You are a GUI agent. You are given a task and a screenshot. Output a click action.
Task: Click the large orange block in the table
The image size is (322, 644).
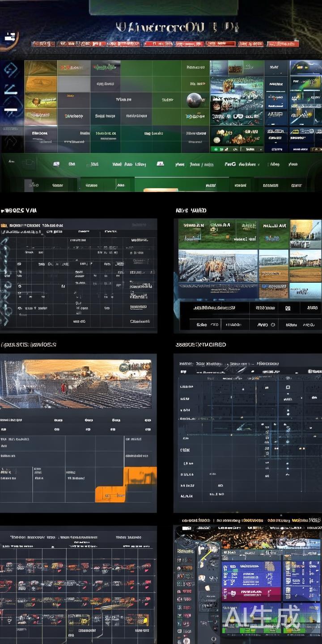[x=140, y=476]
